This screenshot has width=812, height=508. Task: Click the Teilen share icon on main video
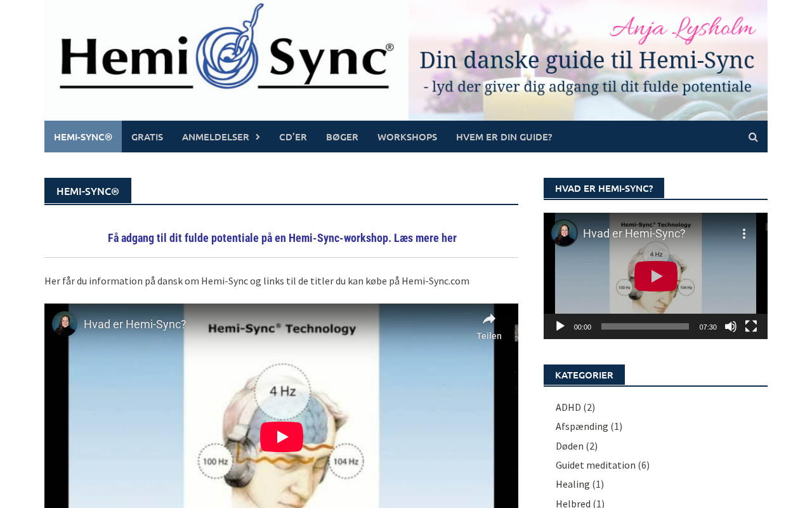pyautogui.click(x=489, y=326)
